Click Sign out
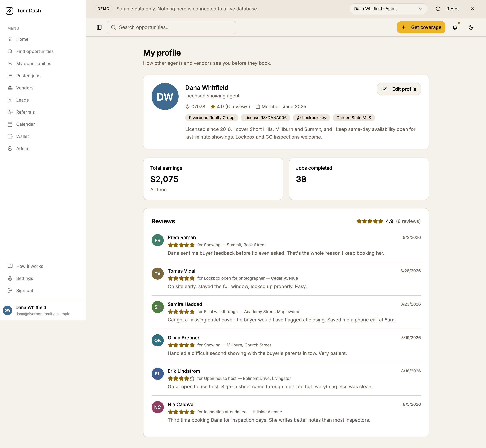486x448 pixels. point(43,290)
